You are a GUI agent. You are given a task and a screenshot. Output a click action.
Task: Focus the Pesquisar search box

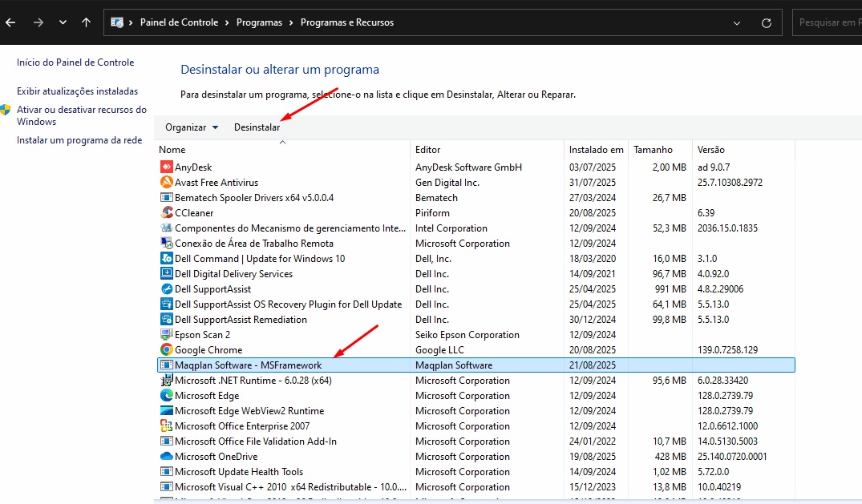click(x=827, y=22)
